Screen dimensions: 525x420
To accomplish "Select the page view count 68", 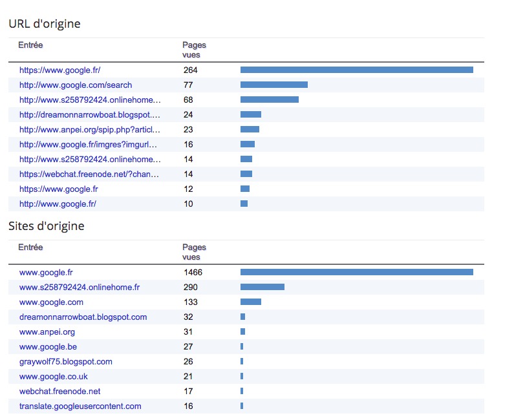I will (x=188, y=100).
